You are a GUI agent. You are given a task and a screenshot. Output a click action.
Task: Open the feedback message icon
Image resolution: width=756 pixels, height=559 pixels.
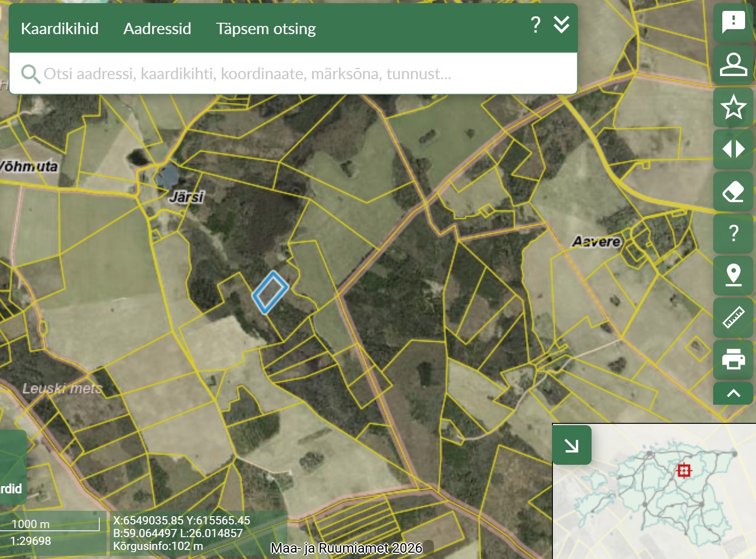click(x=733, y=22)
